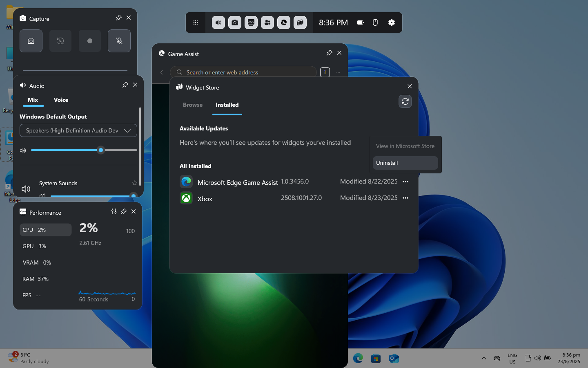This screenshot has height=368, width=588.
Task: Click the Microsoft Edge Game Assist app icon
Action: [186, 182]
